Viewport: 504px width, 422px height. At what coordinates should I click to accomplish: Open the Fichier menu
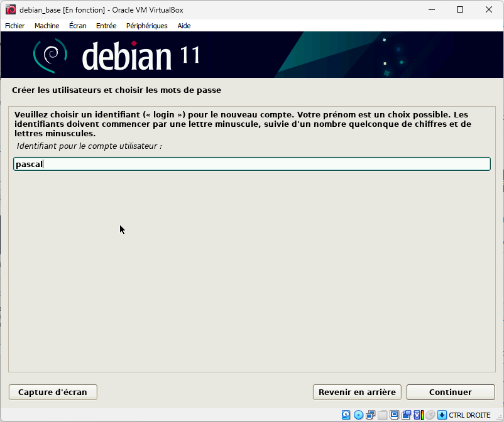pos(15,26)
